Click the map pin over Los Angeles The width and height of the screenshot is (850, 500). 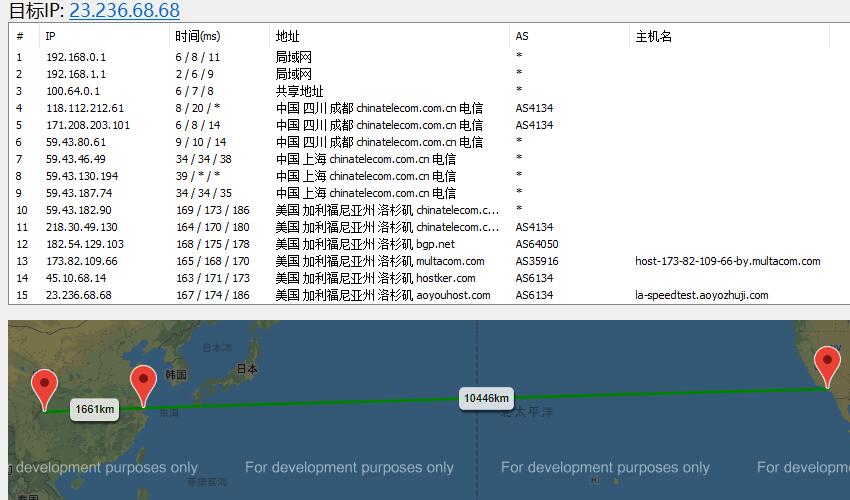pyautogui.click(x=827, y=367)
